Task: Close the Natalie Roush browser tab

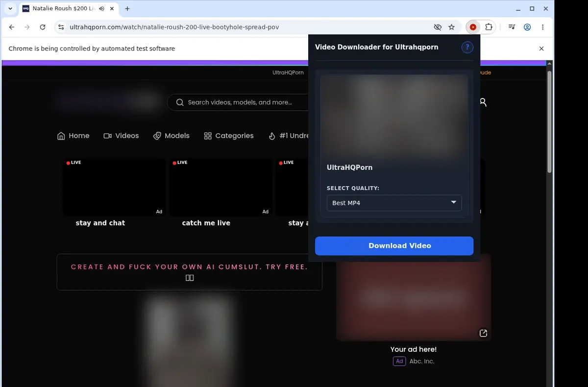Action: [x=113, y=9]
